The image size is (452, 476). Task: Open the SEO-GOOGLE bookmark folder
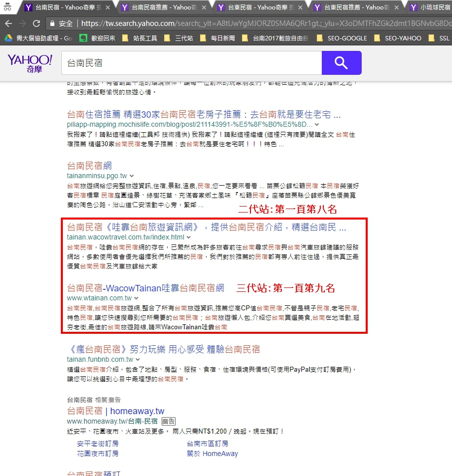point(342,38)
